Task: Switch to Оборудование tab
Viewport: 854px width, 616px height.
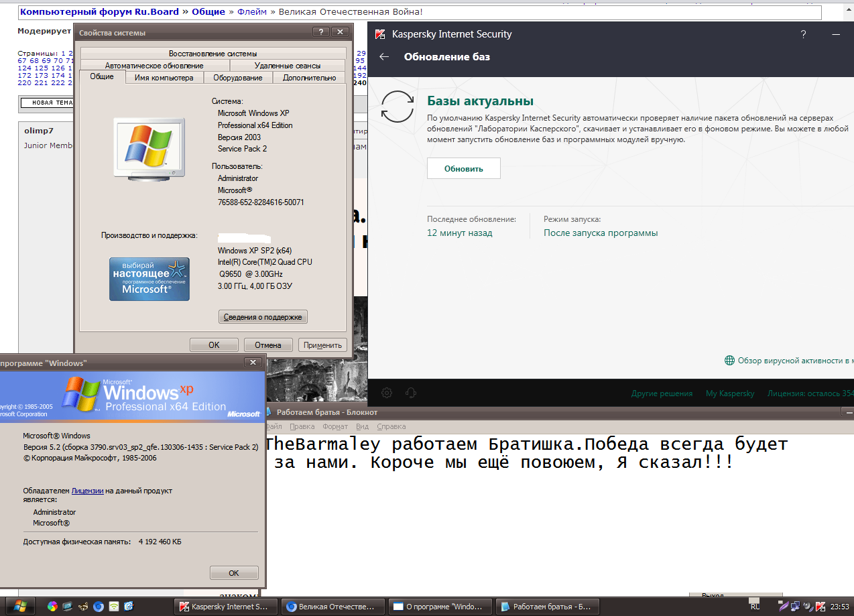Action: [238, 78]
